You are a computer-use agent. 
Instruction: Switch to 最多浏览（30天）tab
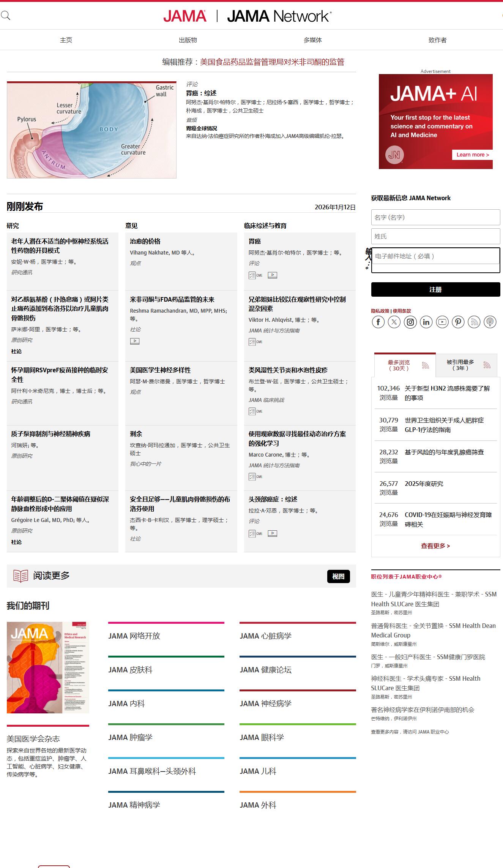point(405,365)
